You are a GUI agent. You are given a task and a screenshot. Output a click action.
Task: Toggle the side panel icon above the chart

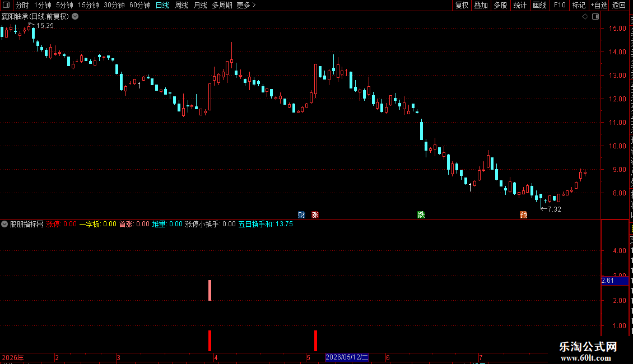click(x=595, y=17)
